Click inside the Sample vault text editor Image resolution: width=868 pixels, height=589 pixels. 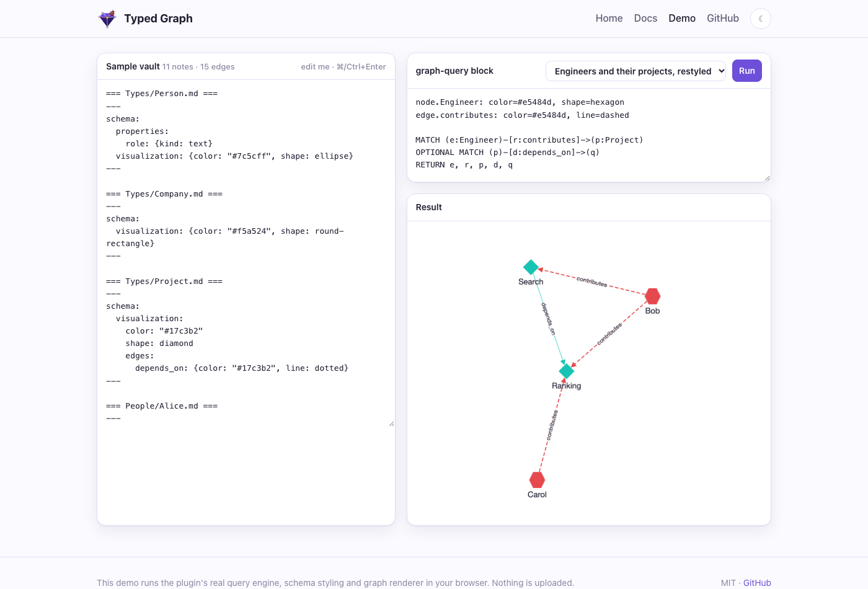(246, 253)
